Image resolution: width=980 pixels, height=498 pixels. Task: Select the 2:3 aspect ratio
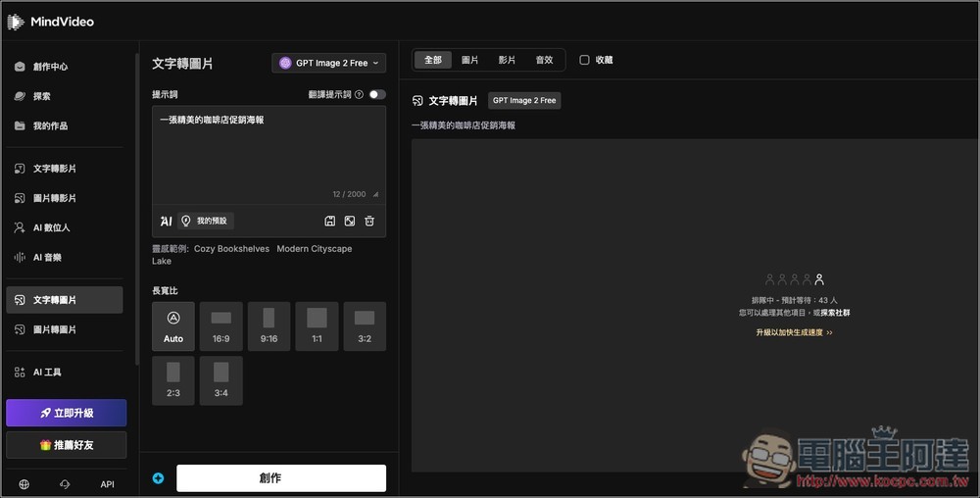pyautogui.click(x=173, y=380)
